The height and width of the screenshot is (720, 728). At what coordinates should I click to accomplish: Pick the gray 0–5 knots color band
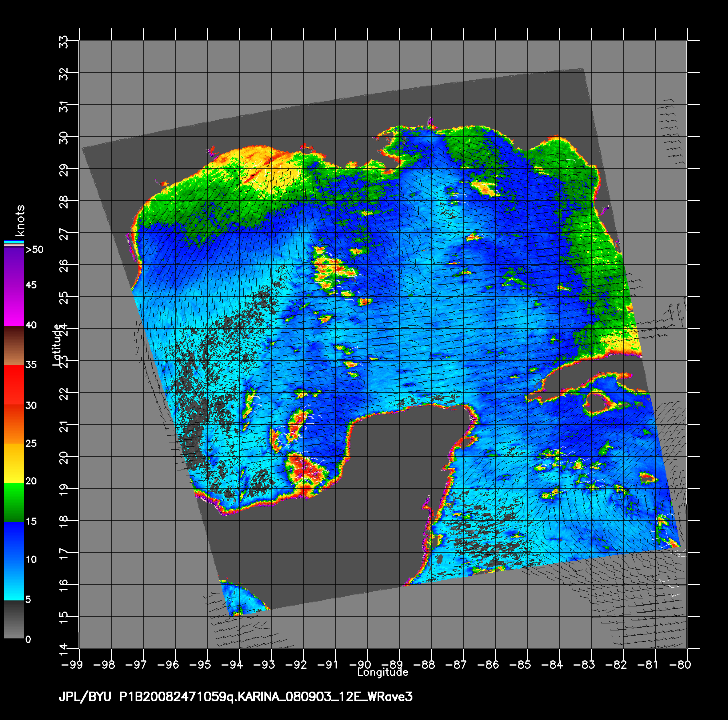14,619
